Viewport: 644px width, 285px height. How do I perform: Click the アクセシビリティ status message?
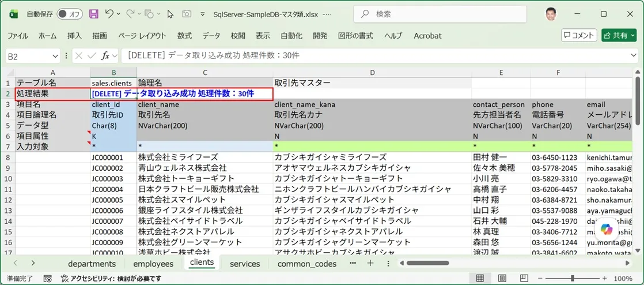(x=111, y=279)
